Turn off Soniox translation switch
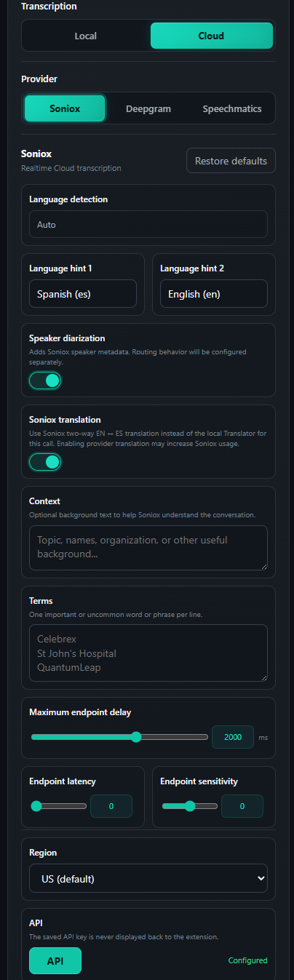 tap(45, 462)
